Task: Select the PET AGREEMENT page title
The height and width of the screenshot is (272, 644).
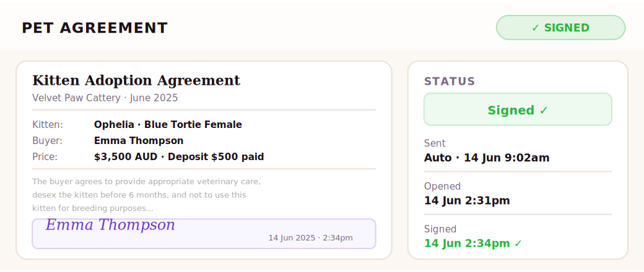Action: pos(95,28)
